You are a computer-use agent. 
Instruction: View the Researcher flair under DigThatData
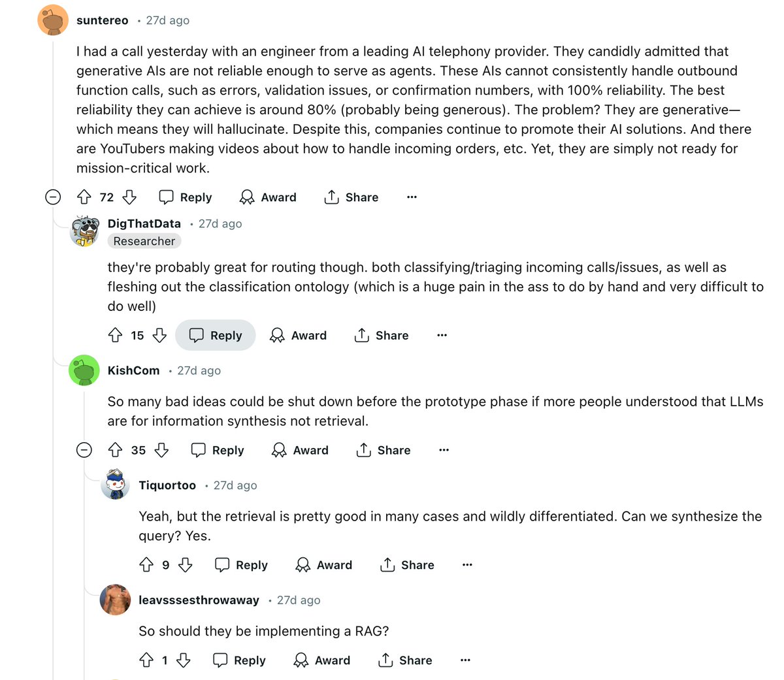(x=144, y=241)
